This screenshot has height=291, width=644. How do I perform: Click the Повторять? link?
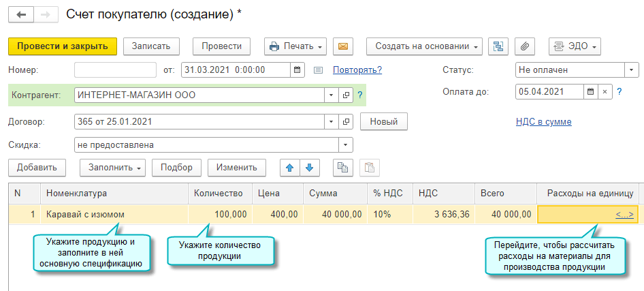[x=357, y=70]
